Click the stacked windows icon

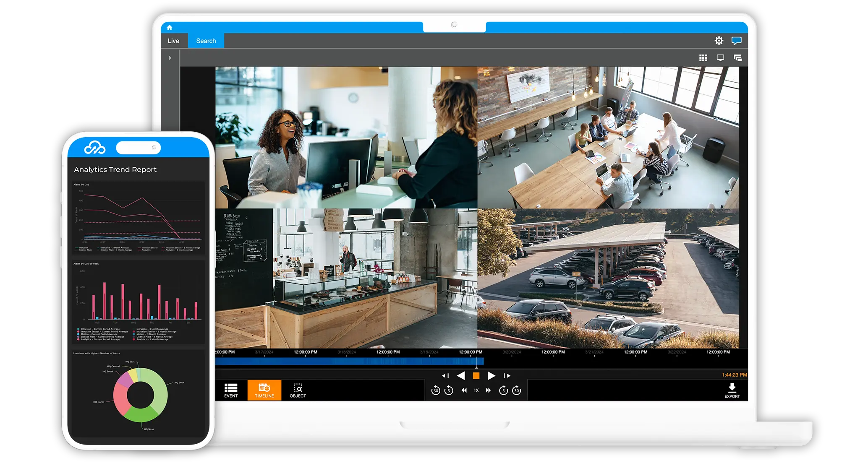click(x=737, y=58)
